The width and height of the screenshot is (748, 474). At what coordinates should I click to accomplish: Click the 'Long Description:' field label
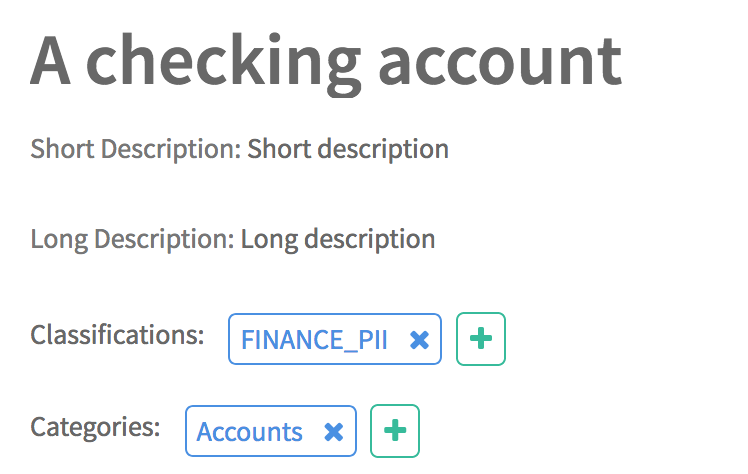(133, 240)
